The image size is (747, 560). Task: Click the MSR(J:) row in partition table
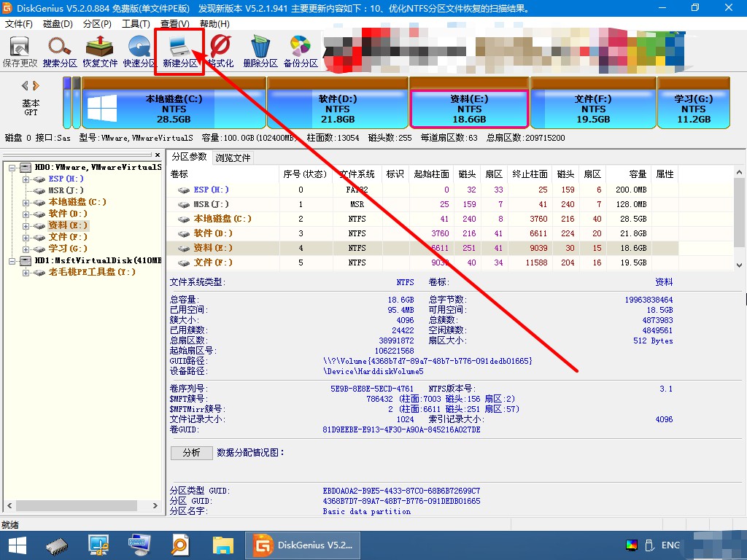click(x=423, y=204)
